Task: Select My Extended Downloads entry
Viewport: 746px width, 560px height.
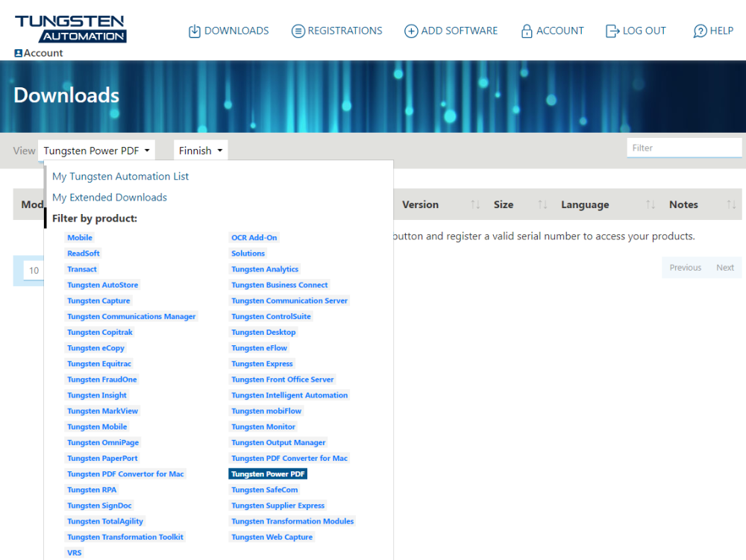Action: [x=110, y=198]
